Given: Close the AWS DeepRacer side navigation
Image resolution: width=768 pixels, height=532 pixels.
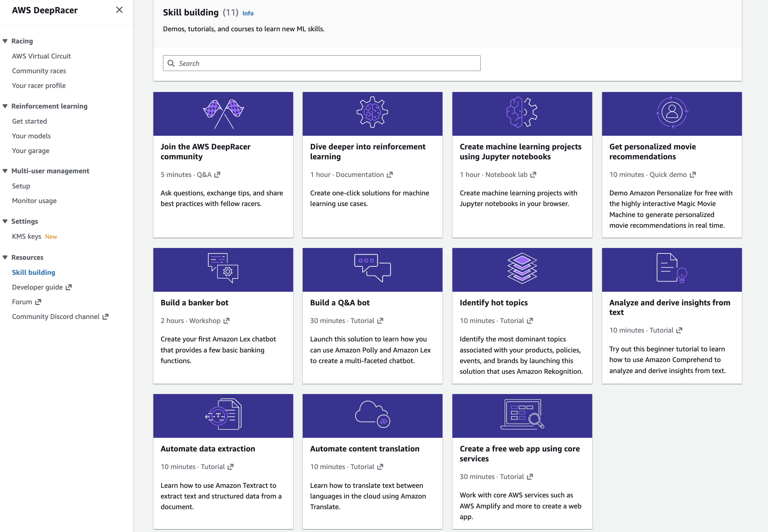Looking at the screenshot, I should pyautogui.click(x=119, y=10).
